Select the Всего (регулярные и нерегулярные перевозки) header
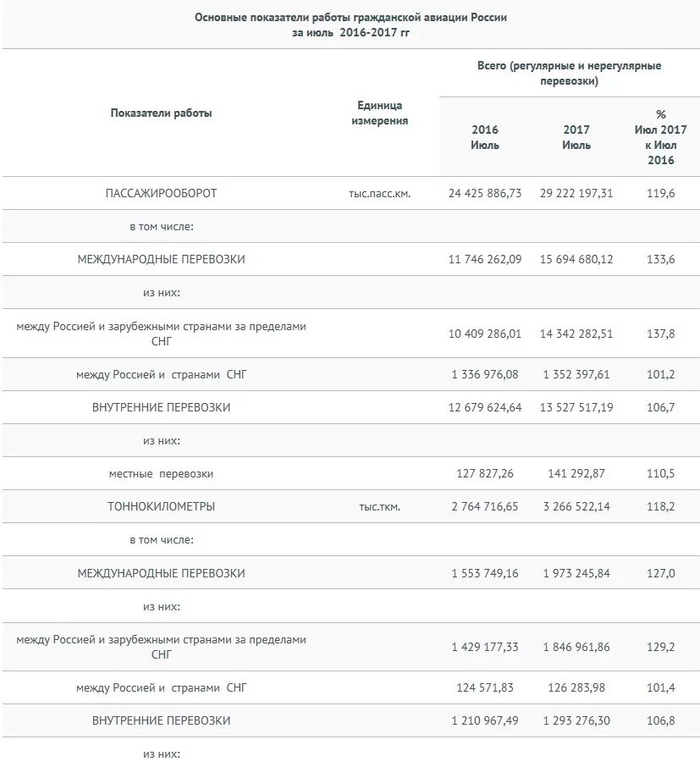Image resolution: width=700 pixels, height=767 pixels. pos(569,73)
